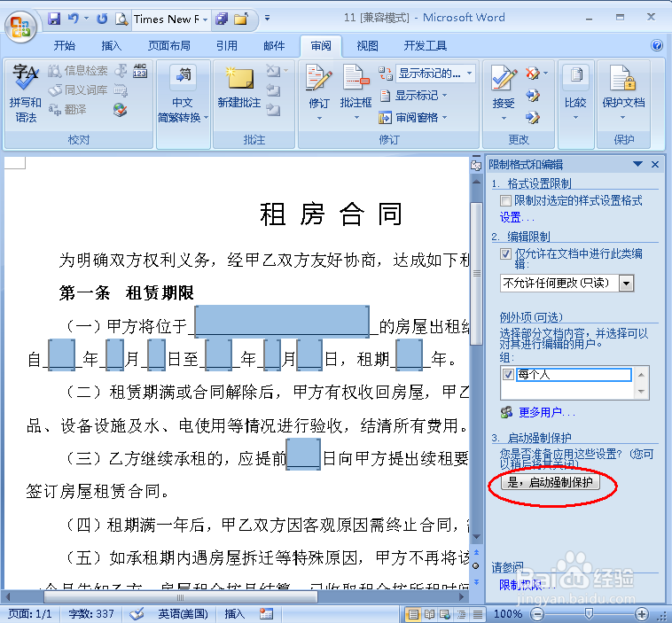The height and width of the screenshot is (623, 672).
Task: Open the 引用 (References) tab
Action: point(227,45)
